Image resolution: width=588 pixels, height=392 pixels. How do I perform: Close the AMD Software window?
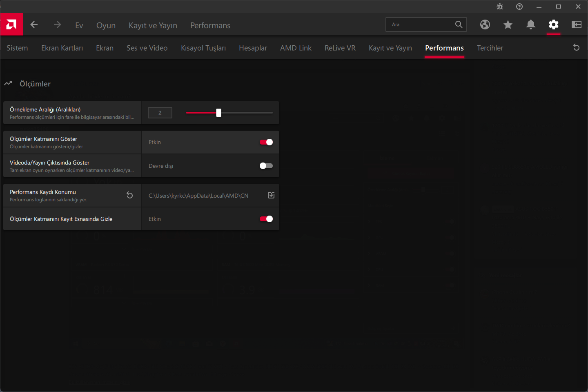[578, 7]
